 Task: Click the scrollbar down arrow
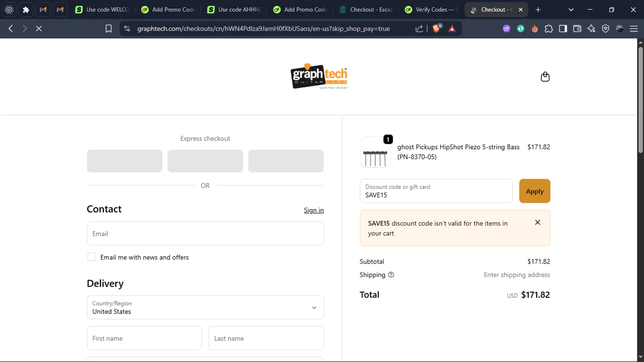point(641,357)
